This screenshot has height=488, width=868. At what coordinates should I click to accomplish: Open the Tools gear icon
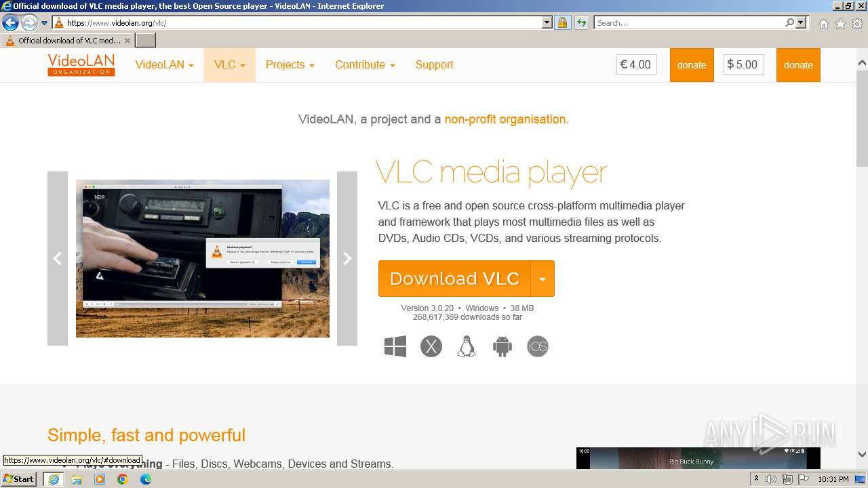pos(857,24)
